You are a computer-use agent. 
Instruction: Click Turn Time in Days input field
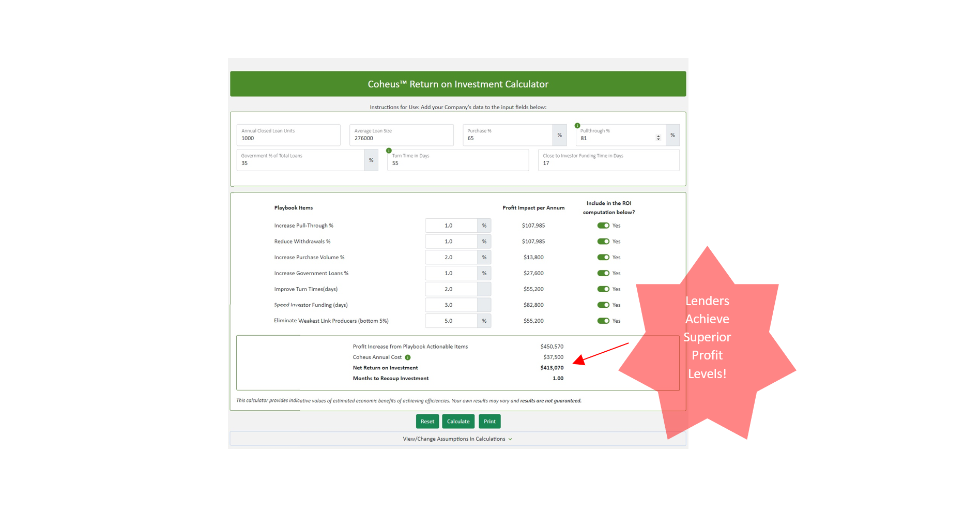click(458, 160)
